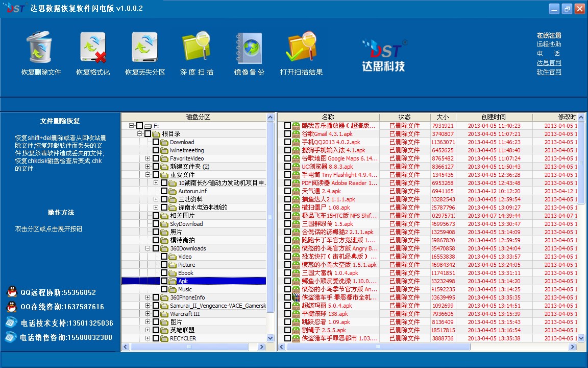The width and height of the screenshot is (588, 368).
Task: Tick the Apk folder checkbox
Action: (x=164, y=281)
